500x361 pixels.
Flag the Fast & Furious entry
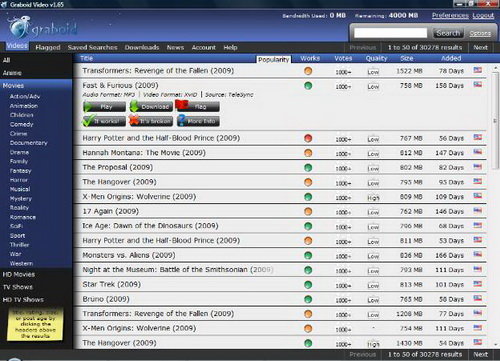click(197, 106)
